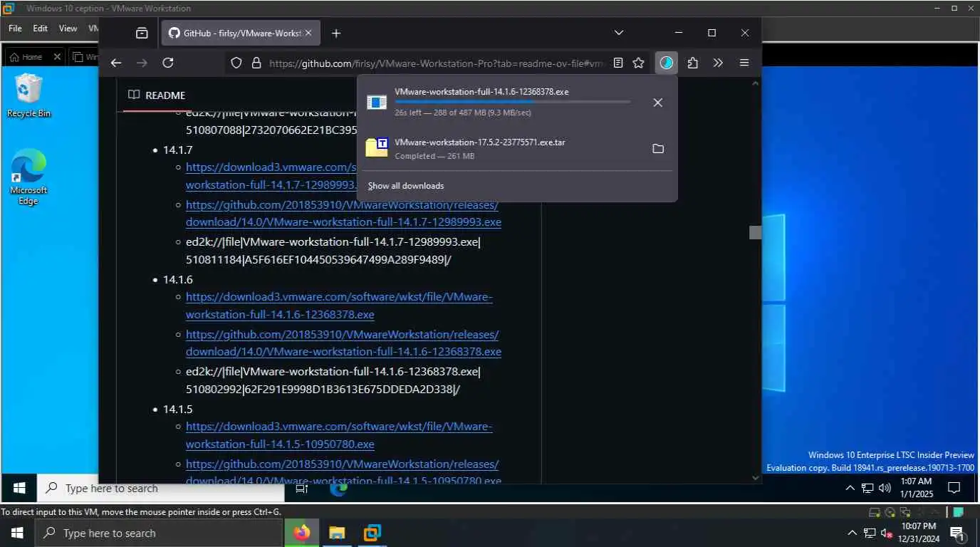Click VMware CD/DVD status icon
This screenshot has height=547, width=980.
[x=890, y=512]
